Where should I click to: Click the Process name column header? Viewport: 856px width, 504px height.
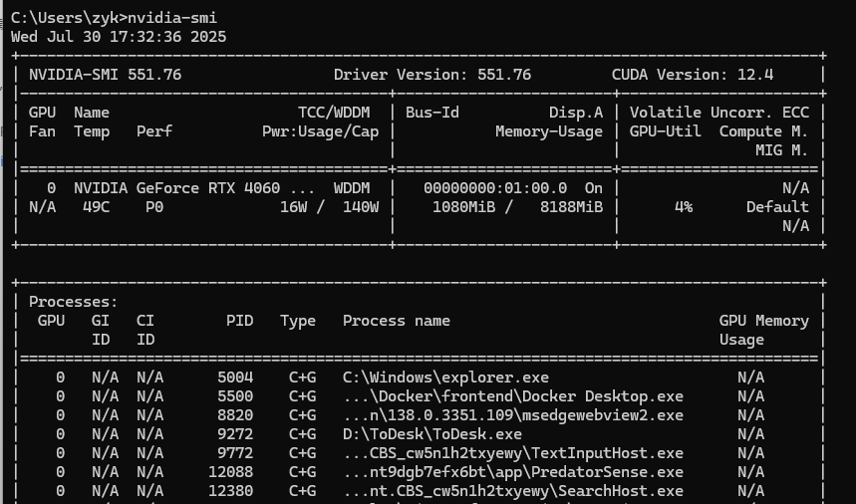point(397,321)
